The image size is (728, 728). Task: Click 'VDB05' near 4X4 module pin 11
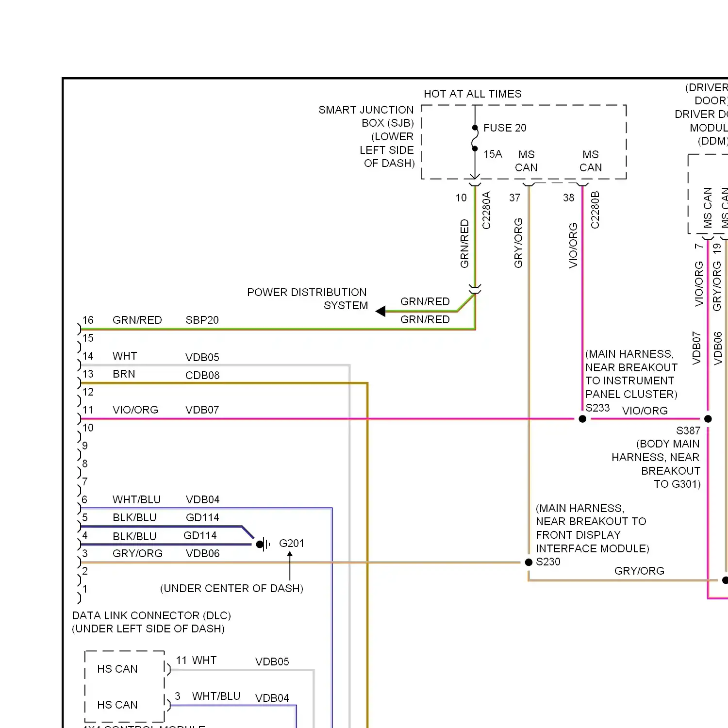272,662
